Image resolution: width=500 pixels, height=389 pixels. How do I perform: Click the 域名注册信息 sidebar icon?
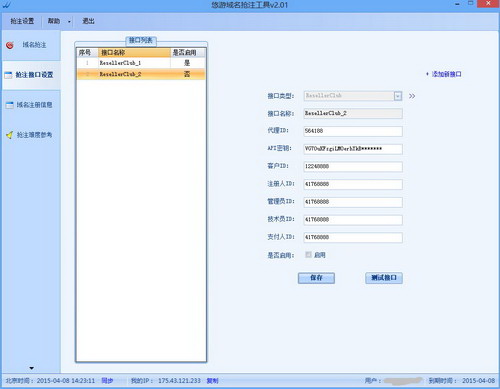pyautogui.click(x=10, y=105)
